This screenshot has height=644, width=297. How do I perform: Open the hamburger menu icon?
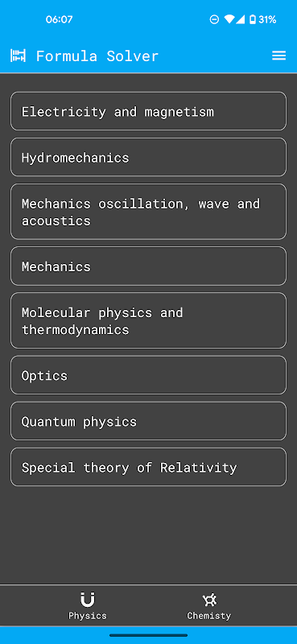(x=279, y=56)
